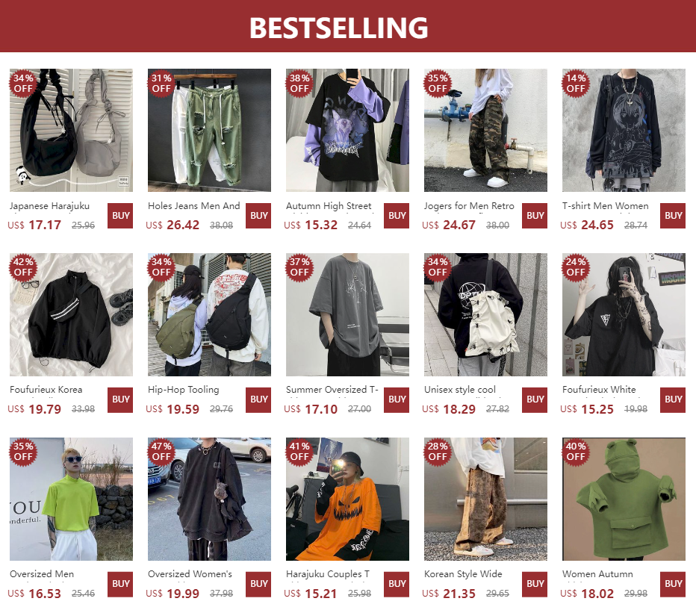Open camouflage joggers product image
The height and width of the screenshot is (616, 696).
point(485,130)
